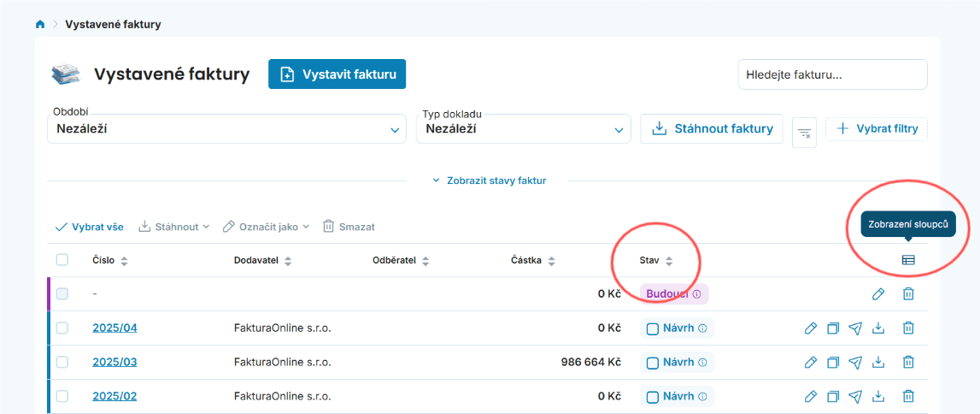Viewport: 980px width, 414px height.
Task: Click Vystavit fakturu button
Action: coord(337,74)
